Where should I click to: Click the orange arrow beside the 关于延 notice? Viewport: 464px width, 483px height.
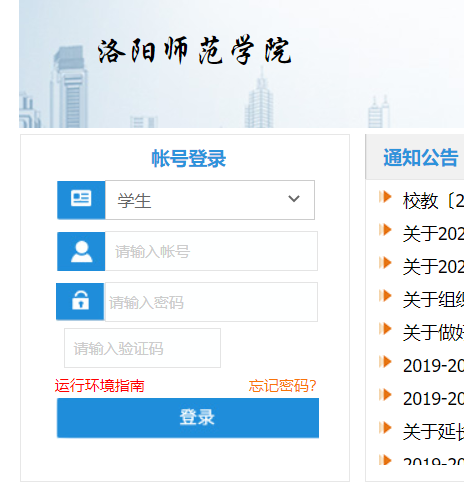click(x=385, y=428)
